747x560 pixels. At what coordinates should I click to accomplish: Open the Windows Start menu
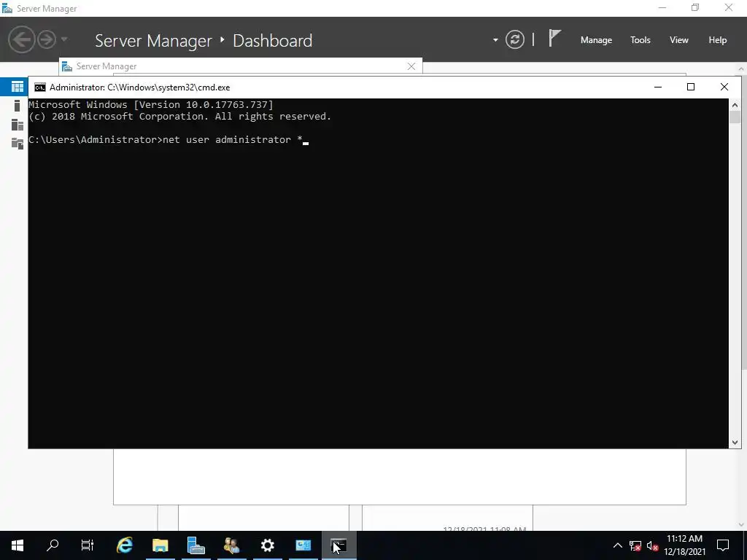tap(18, 545)
